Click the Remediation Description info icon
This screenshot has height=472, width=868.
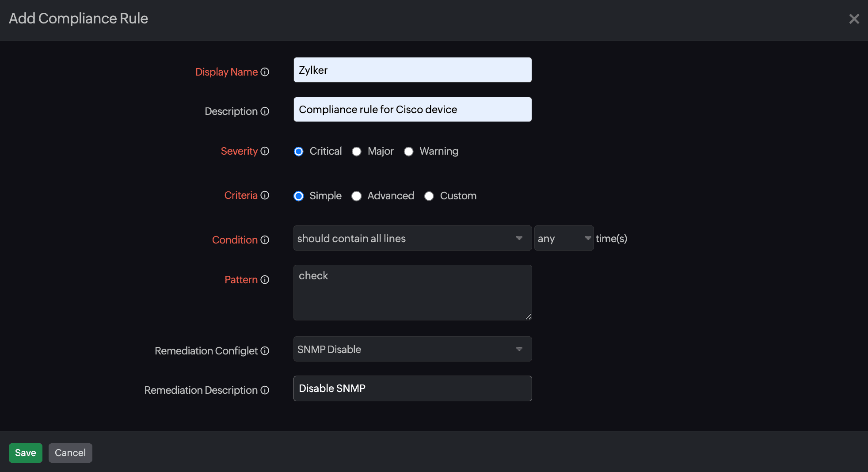(x=265, y=390)
